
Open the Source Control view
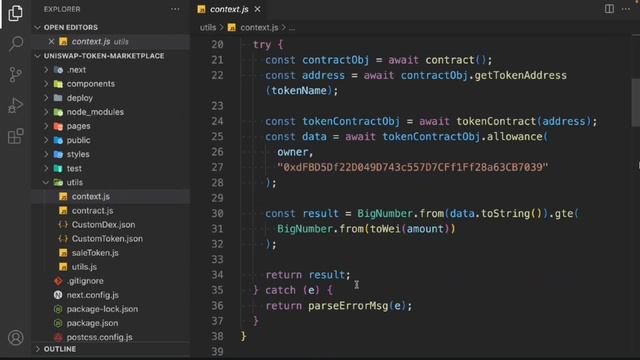click(x=16, y=75)
